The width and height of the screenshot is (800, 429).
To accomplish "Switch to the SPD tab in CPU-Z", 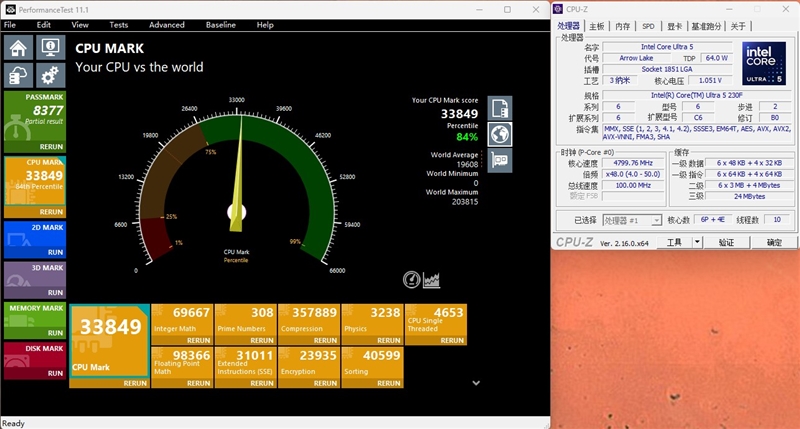I will (x=648, y=27).
